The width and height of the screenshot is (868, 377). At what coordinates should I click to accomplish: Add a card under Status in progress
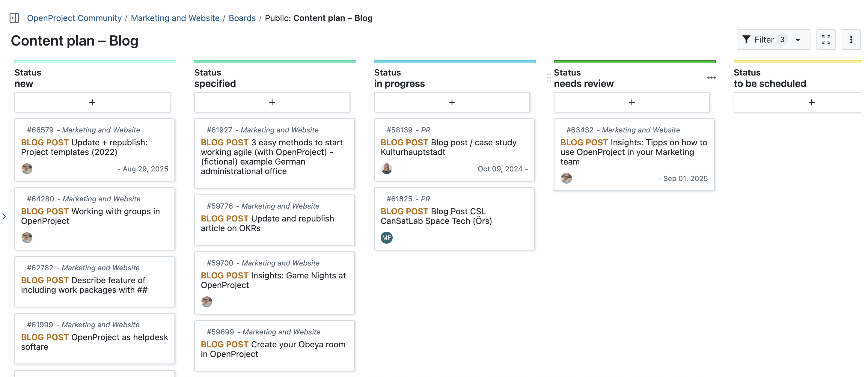[x=452, y=102]
